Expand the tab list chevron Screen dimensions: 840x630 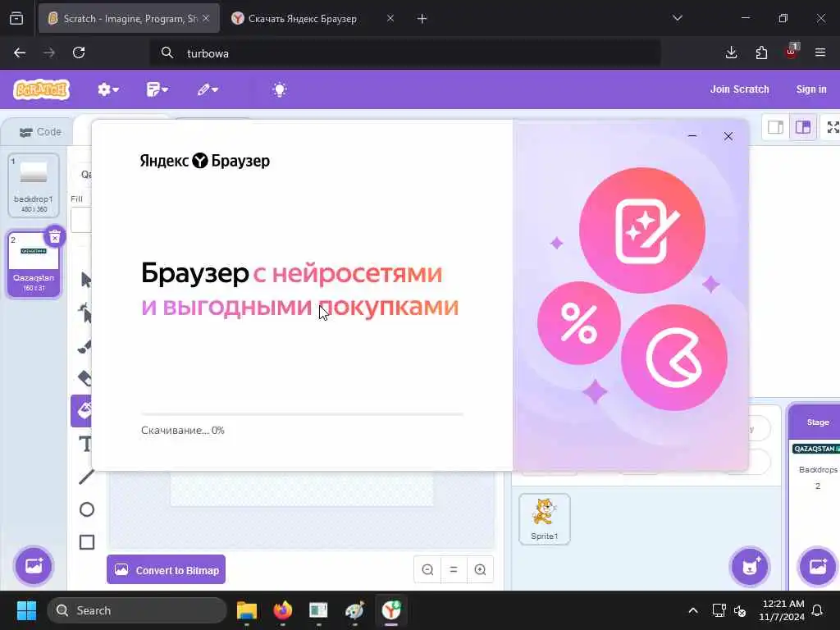click(677, 18)
